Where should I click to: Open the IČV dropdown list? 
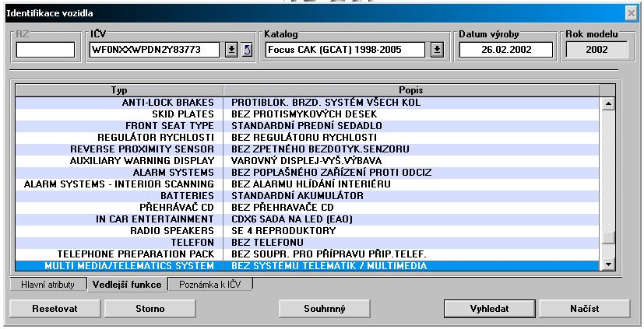click(x=231, y=50)
